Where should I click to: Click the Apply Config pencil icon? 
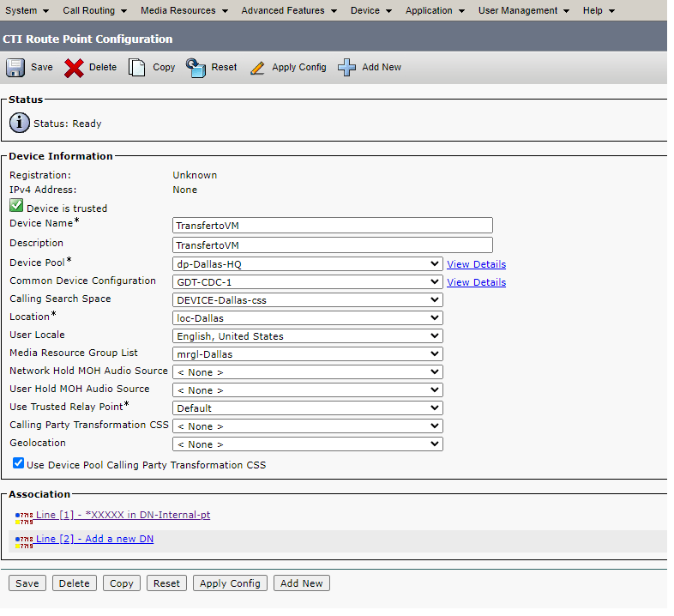coord(257,68)
